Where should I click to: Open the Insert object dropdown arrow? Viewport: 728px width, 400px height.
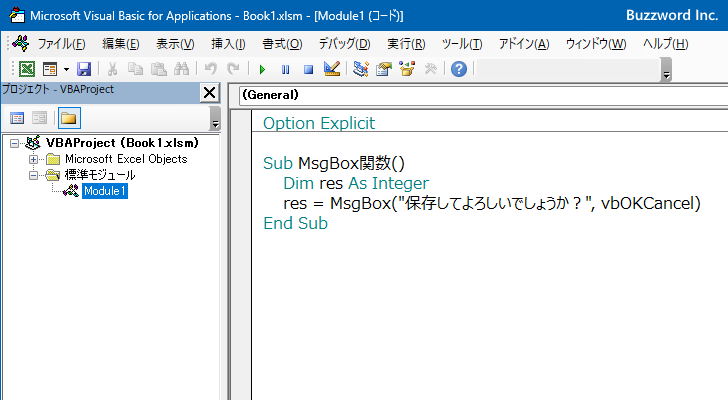click(x=66, y=69)
